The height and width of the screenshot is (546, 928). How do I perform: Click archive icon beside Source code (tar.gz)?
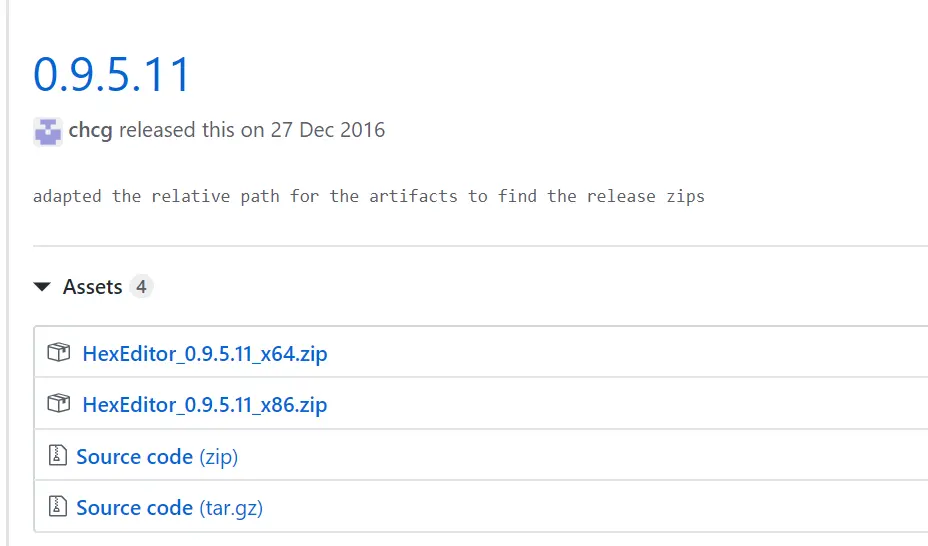click(57, 508)
